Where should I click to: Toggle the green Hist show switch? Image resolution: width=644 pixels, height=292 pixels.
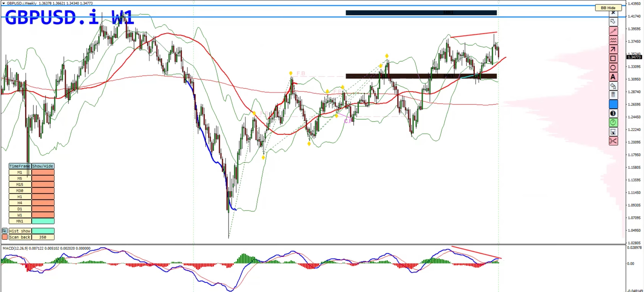pyautogui.click(x=43, y=231)
